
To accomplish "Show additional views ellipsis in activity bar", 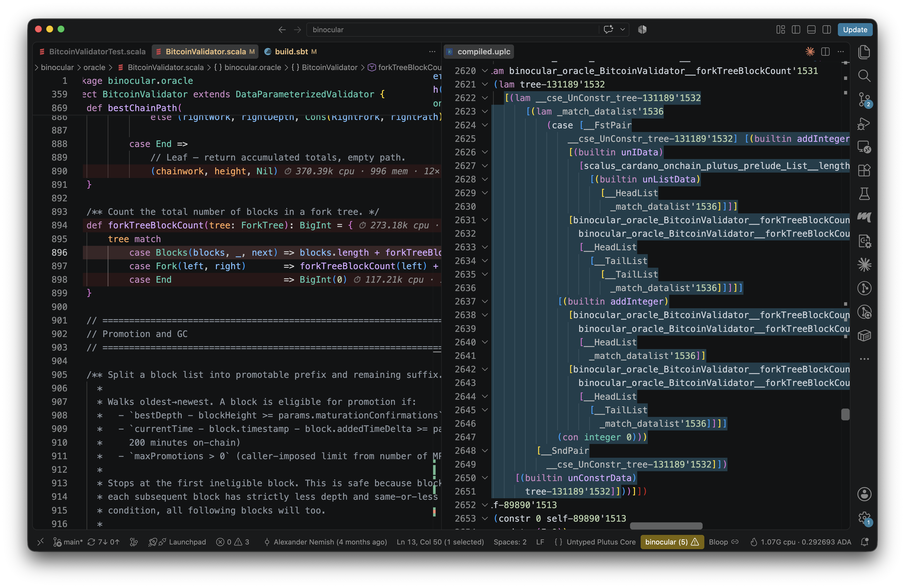I will (x=864, y=359).
